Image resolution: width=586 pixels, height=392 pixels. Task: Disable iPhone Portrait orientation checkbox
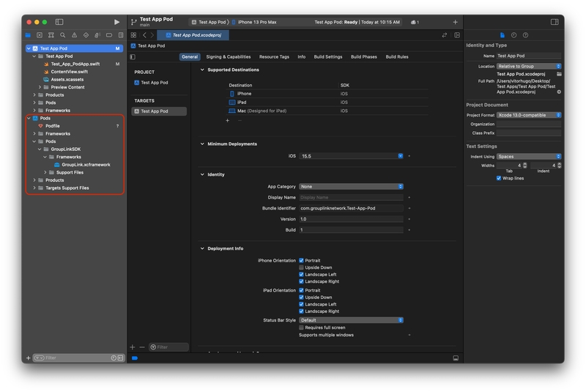tap(301, 260)
